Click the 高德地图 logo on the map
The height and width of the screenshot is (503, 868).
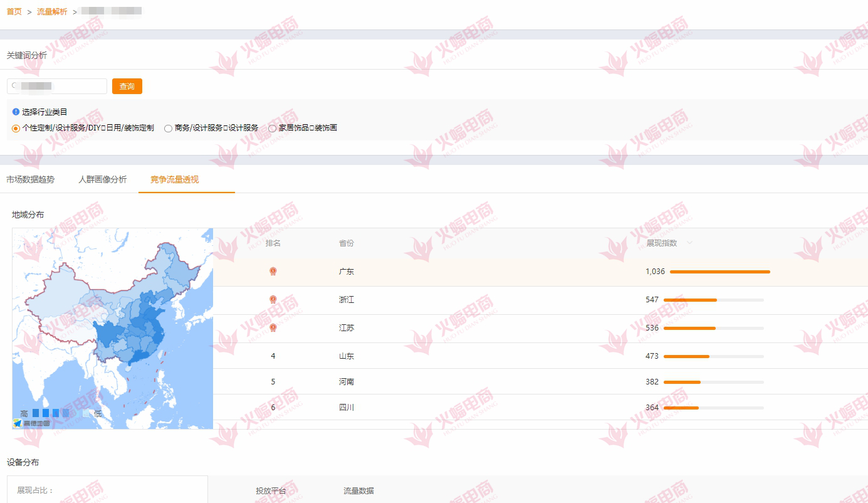tap(31, 423)
